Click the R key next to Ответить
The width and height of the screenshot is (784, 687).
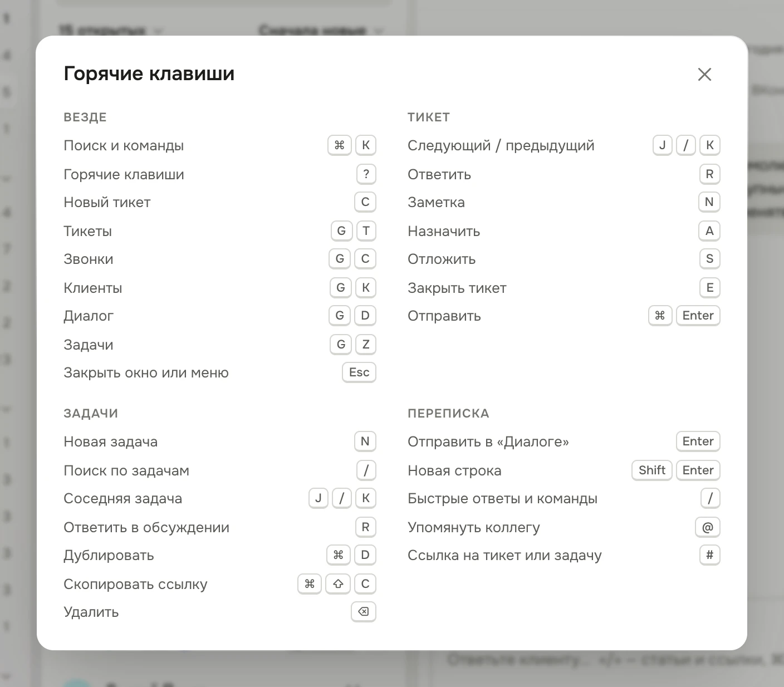pos(710,174)
